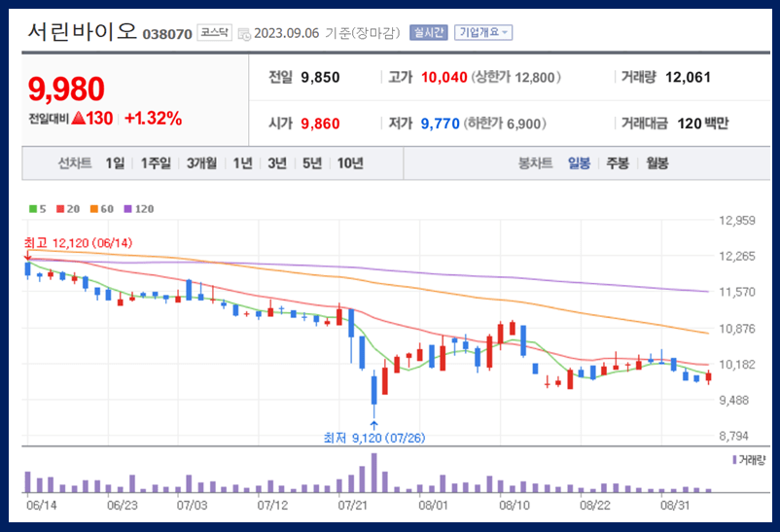The image size is (780, 532).
Task: Click the 실시간 button
Action: (x=428, y=33)
